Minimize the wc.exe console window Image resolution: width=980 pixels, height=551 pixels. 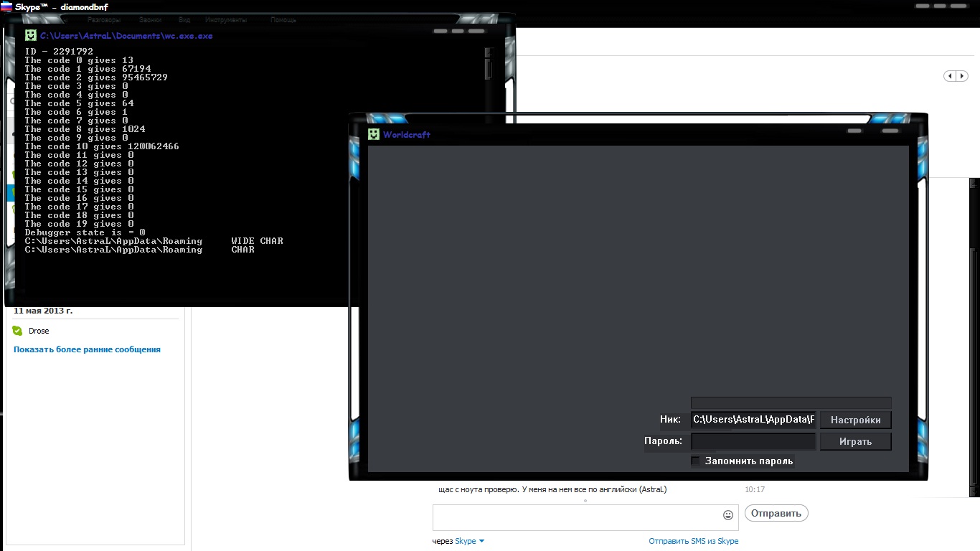tap(440, 32)
